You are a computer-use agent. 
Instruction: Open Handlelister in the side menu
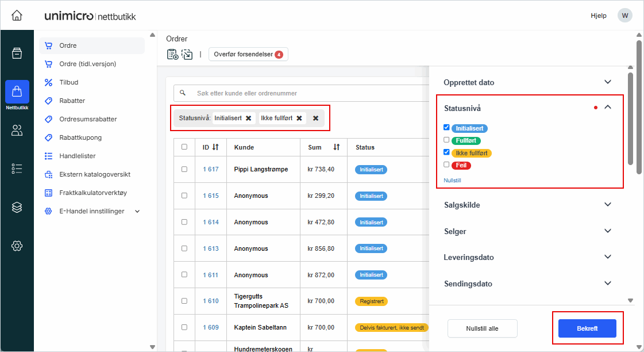tap(77, 156)
